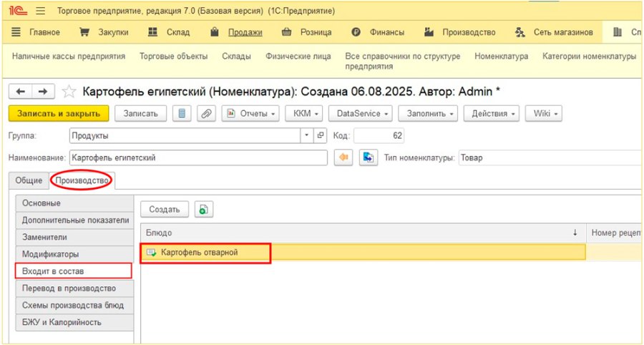Viewport: 644px width, 345px height.
Task: Open the Группа dropdown arrow
Action: (306, 135)
